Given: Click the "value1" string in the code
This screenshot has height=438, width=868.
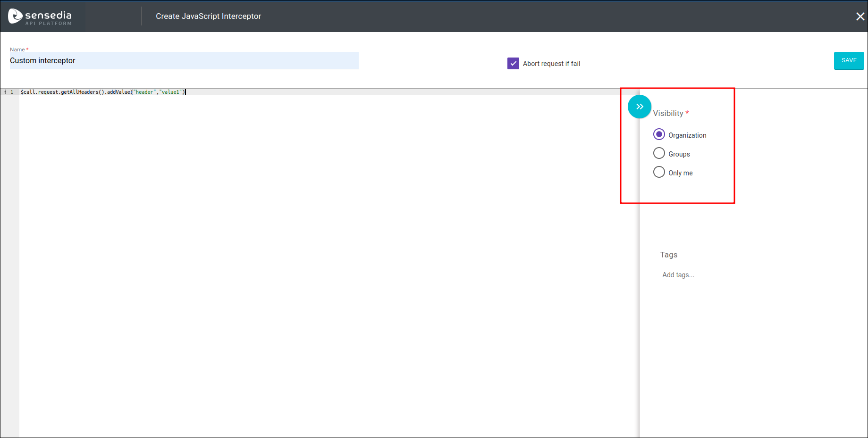Looking at the screenshot, I should (171, 92).
